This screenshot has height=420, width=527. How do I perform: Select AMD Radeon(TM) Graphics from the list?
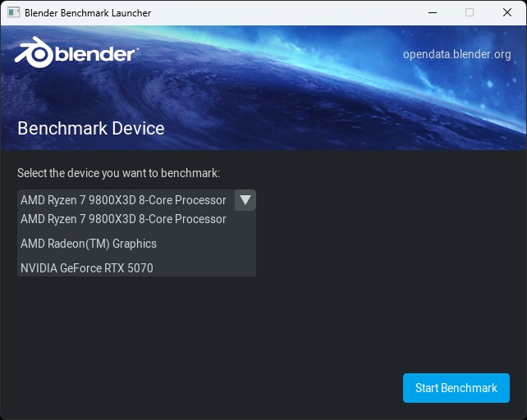point(136,244)
